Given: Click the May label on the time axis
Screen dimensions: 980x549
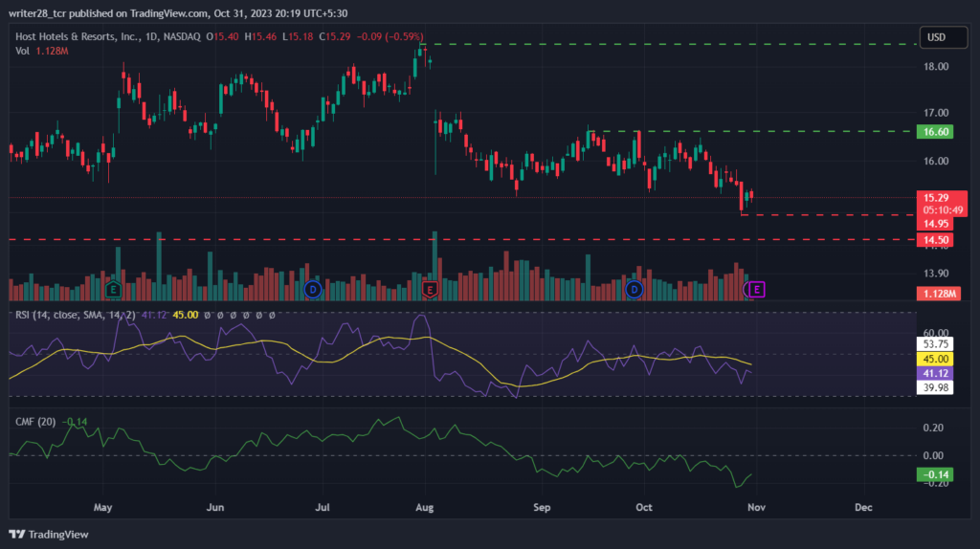Looking at the screenshot, I should (102, 507).
